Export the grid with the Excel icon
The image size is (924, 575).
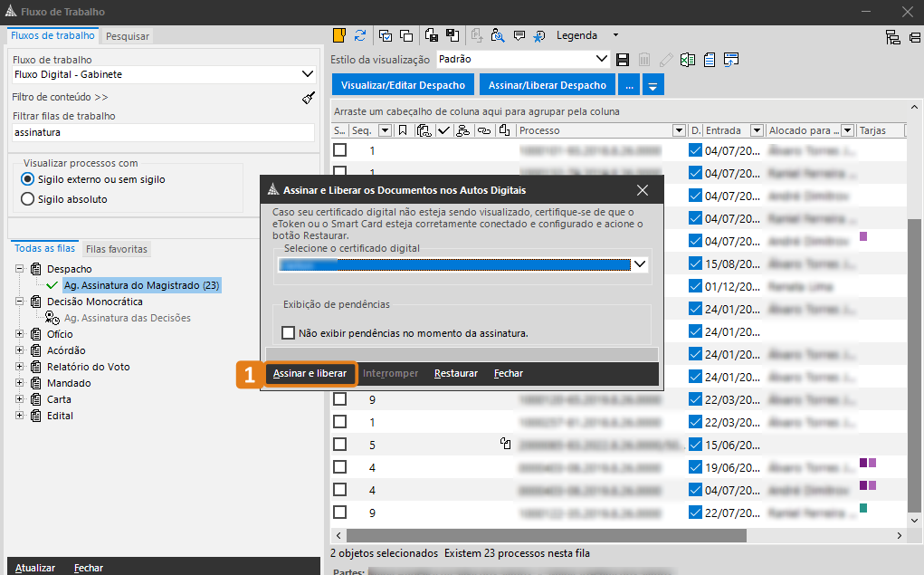(x=687, y=60)
